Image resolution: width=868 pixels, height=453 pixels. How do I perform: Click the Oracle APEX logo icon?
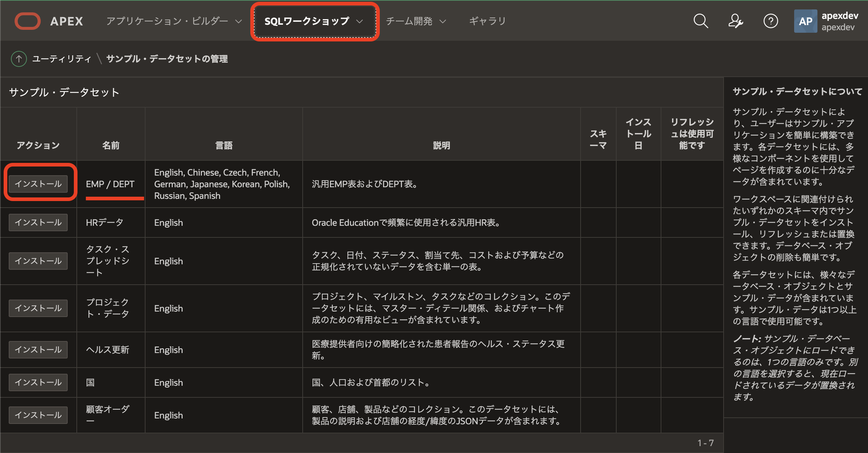pyautogui.click(x=27, y=21)
